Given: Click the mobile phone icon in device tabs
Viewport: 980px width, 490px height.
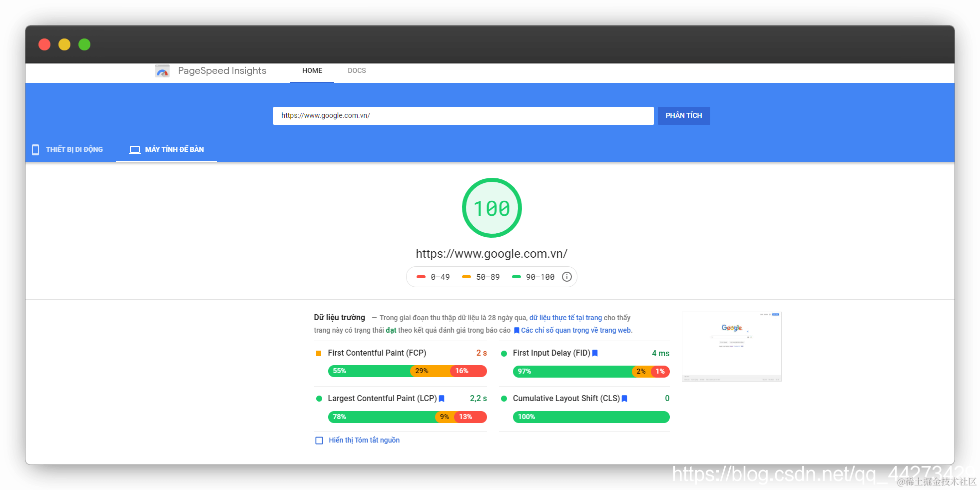Looking at the screenshot, I should coord(35,150).
